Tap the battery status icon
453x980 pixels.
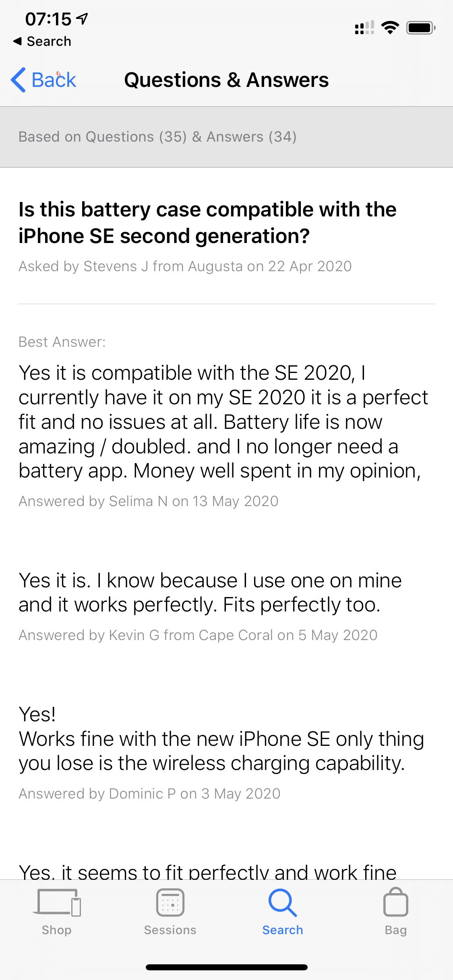tap(421, 28)
